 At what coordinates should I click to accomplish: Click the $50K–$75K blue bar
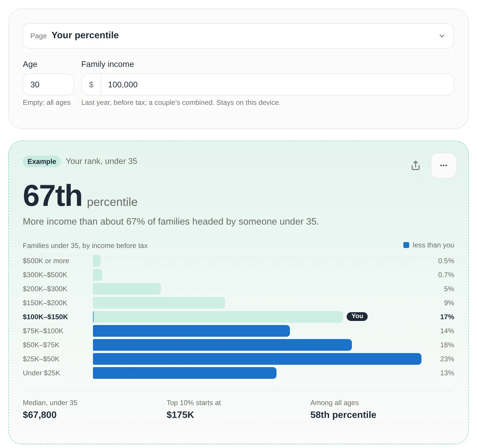(x=222, y=345)
